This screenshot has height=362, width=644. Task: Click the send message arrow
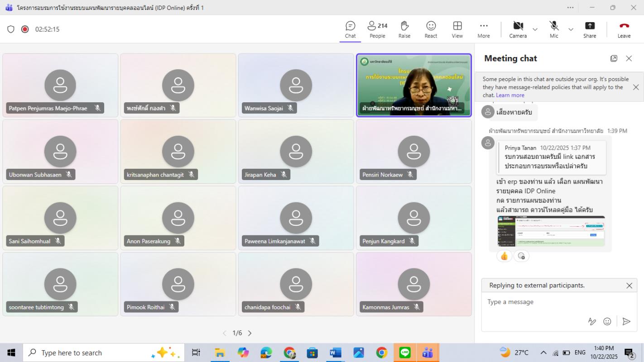pyautogui.click(x=626, y=321)
